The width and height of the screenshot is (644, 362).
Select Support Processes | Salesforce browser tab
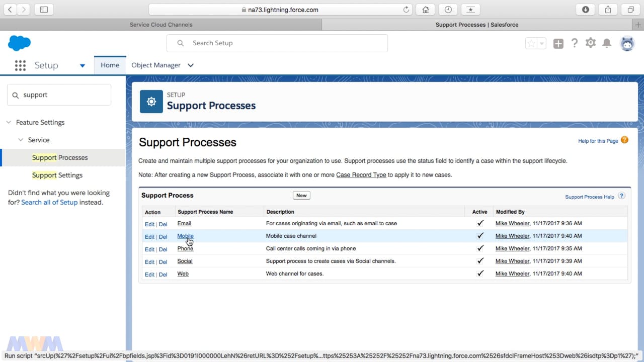(x=477, y=25)
